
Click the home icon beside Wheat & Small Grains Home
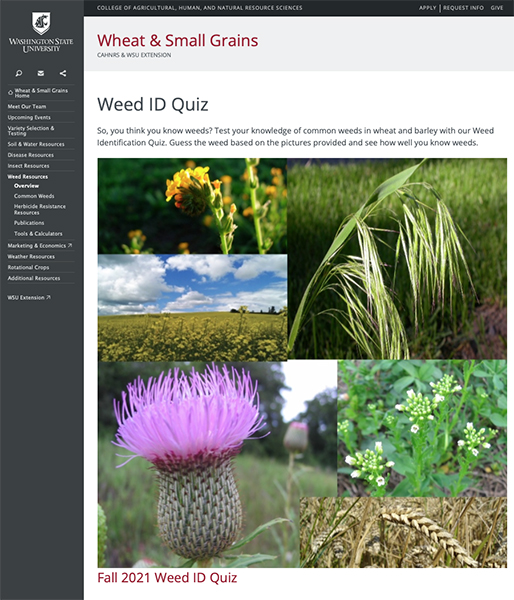point(11,93)
